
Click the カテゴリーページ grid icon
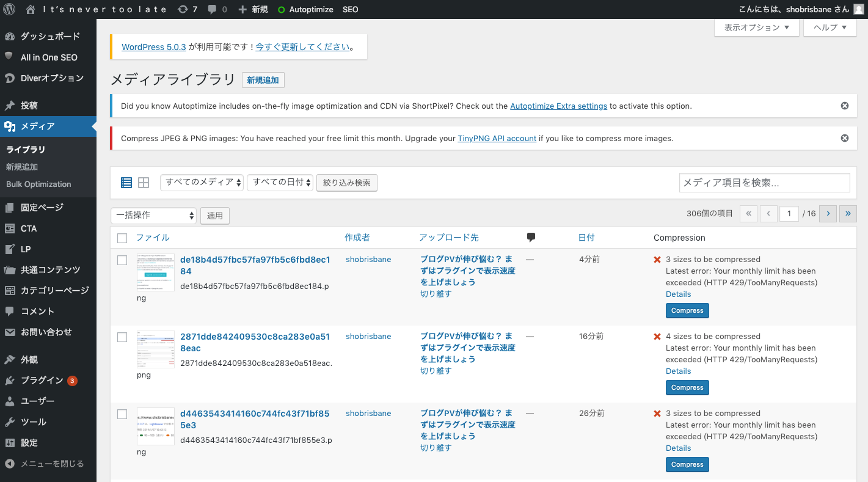pyautogui.click(x=9, y=290)
